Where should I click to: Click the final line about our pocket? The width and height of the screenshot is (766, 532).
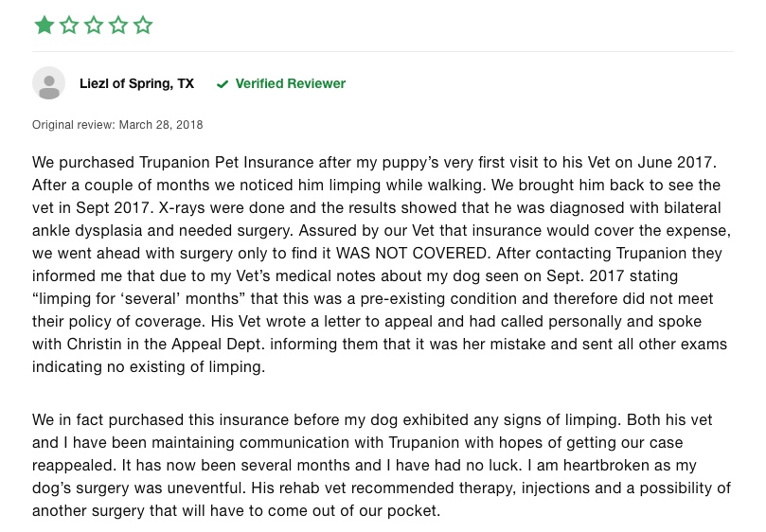(x=237, y=510)
